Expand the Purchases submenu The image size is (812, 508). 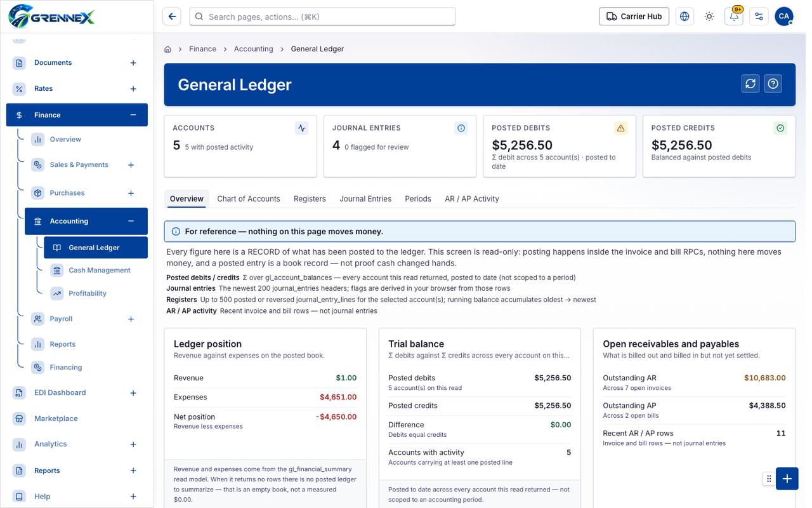pos(131,193)
